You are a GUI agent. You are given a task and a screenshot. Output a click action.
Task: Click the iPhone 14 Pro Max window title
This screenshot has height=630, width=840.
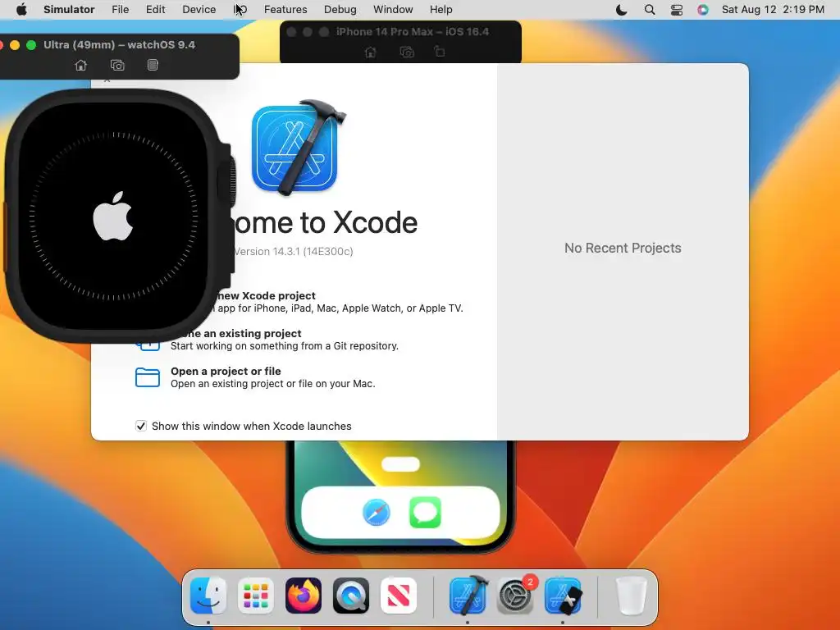[x=413, y=32]
